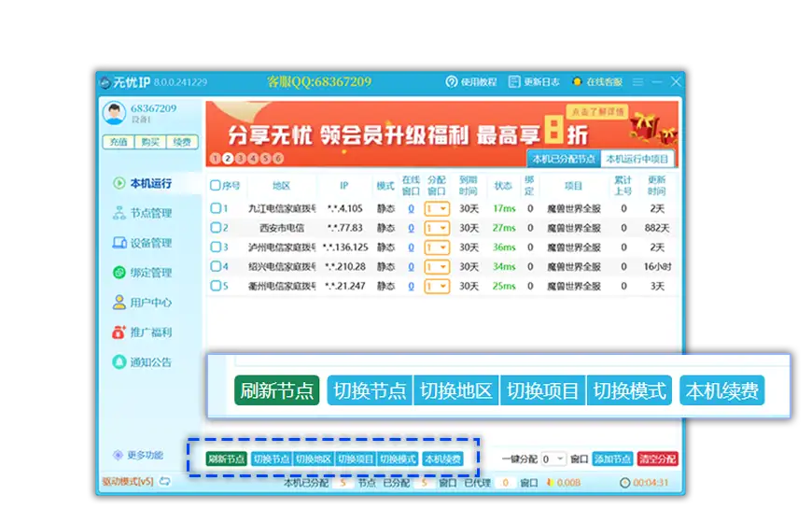This screenshot has width=812, height=523.
Task: Switch to 本机已分配节点 tab
Action: [x=563, y=159]
